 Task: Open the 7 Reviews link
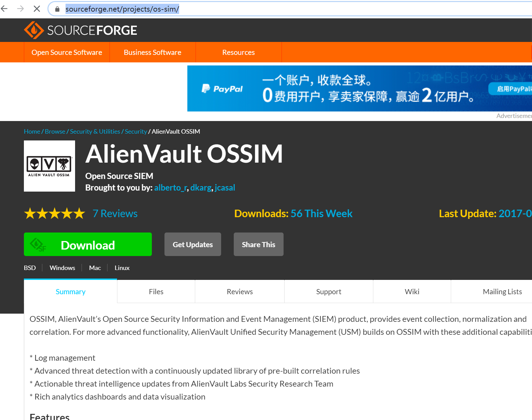[115, 213]
